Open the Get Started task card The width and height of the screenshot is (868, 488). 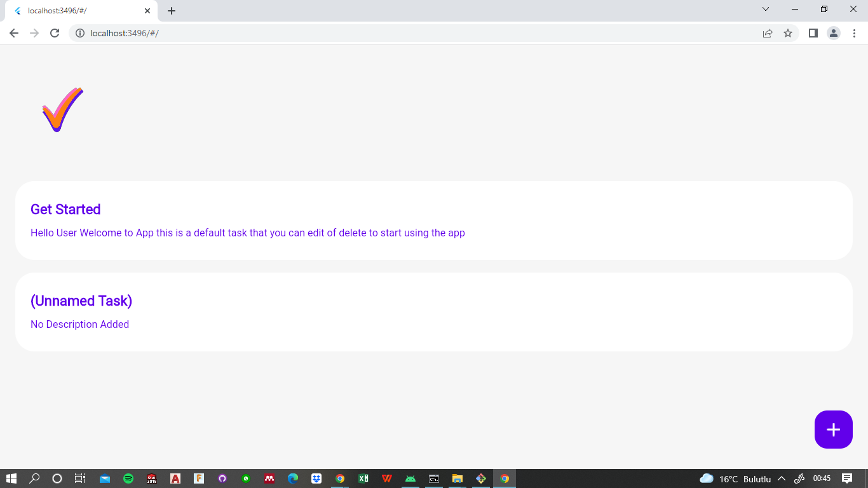tap(434, 220)
